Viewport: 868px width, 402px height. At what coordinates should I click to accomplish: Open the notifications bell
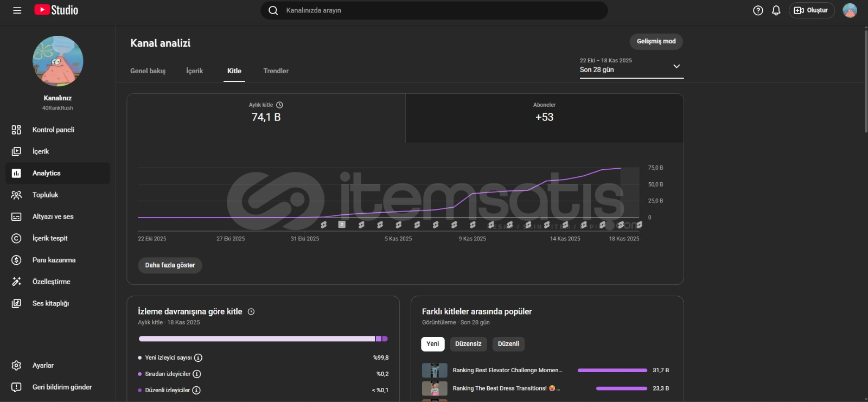click(x=776, y=10)
